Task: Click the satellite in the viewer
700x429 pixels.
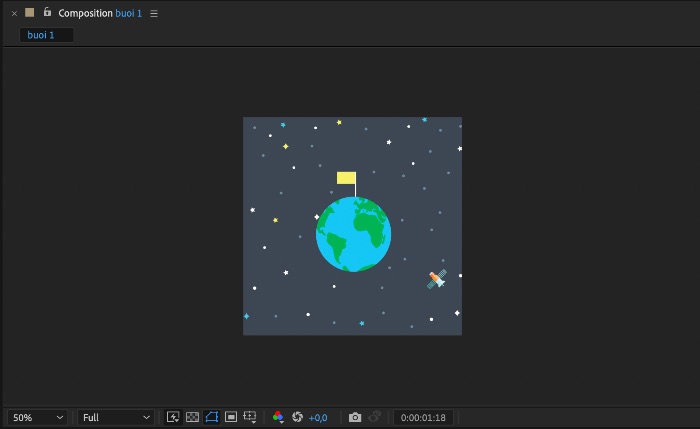Action: (437, 279)
